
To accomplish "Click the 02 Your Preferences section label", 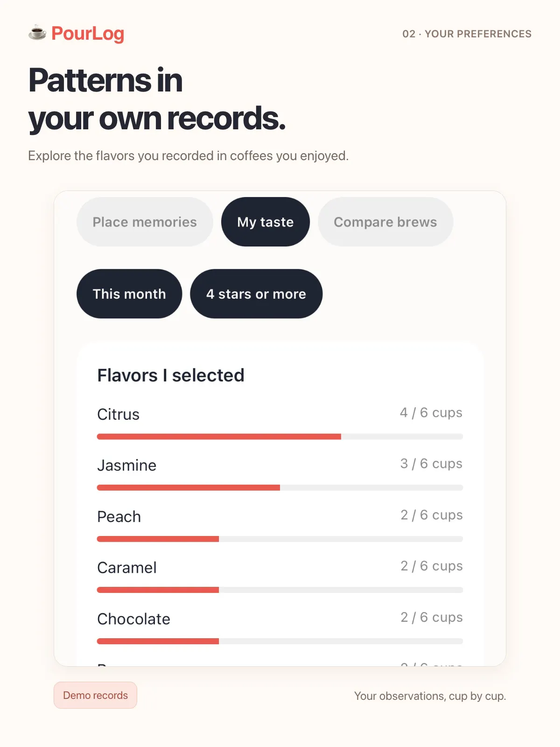I will pos(467,34).
